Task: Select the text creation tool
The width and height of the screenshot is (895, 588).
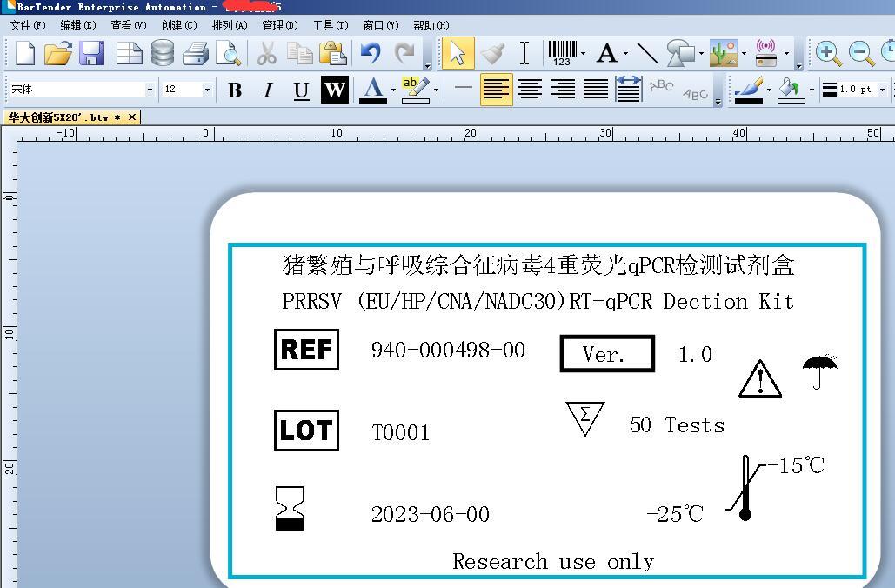Action: point(607,53)
